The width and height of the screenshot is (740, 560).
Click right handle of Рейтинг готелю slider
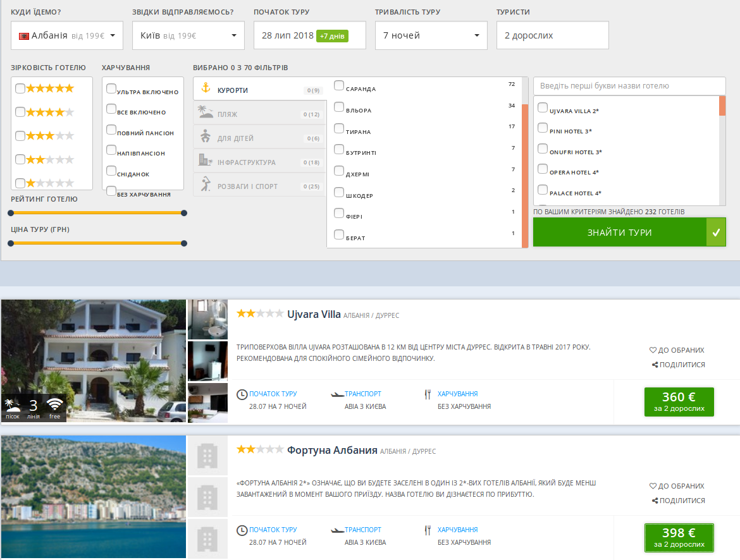[x=184, y=213]
